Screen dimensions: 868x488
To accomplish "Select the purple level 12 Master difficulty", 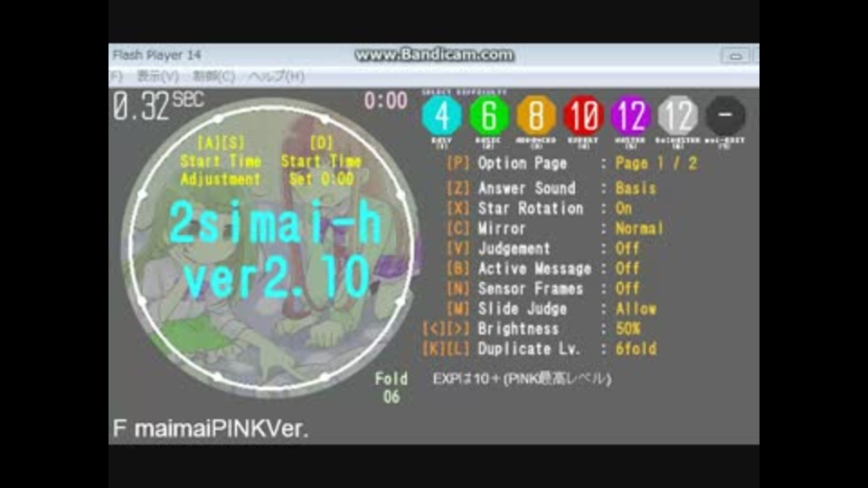I will (630, 116).
